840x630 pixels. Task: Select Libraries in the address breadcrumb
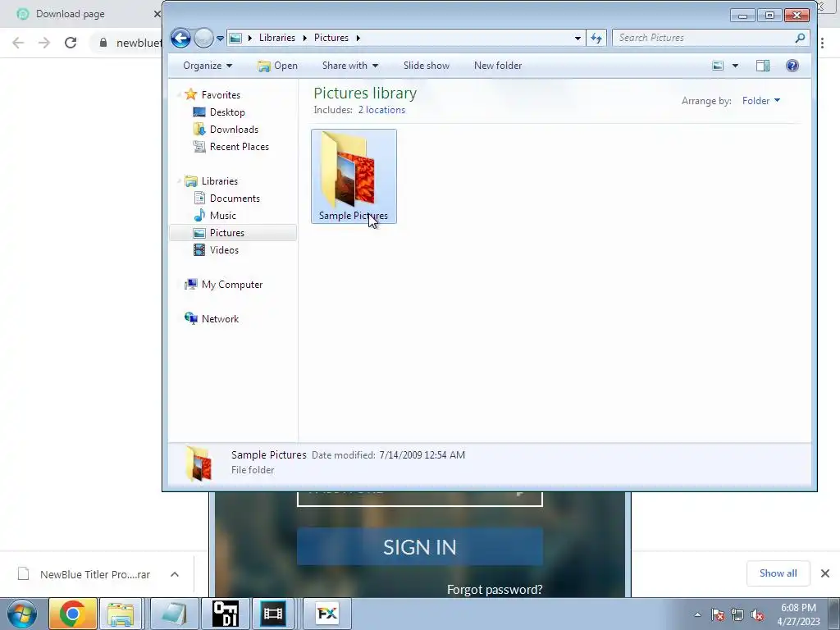pyautogui.click(x=277, y=38)
